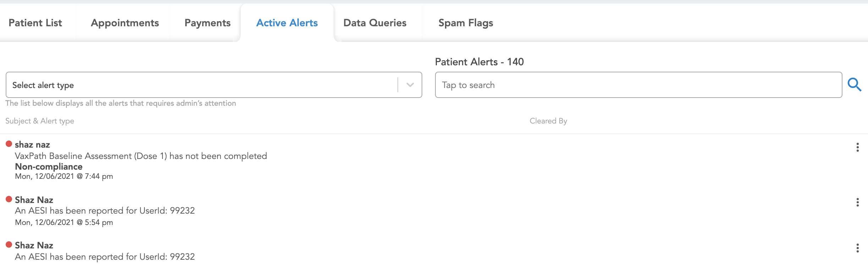Click the blue search magnifier icon
The height and width of the screenshot is (264, 868).
click(854, 85)
